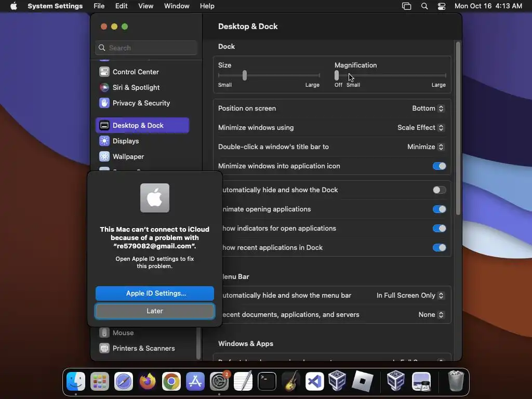Disable Minimize windows into application icon
The height and width of the screenshot is (399, 532).
439,166
